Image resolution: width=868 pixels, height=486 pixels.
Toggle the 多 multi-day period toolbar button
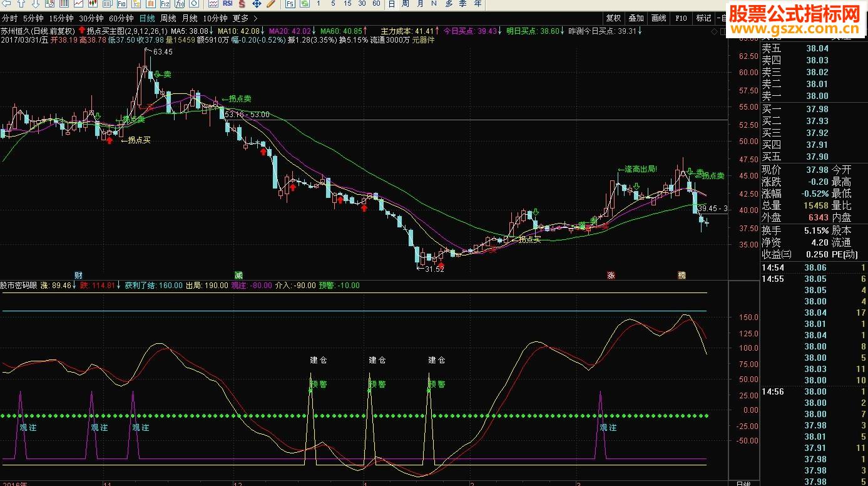449,4
